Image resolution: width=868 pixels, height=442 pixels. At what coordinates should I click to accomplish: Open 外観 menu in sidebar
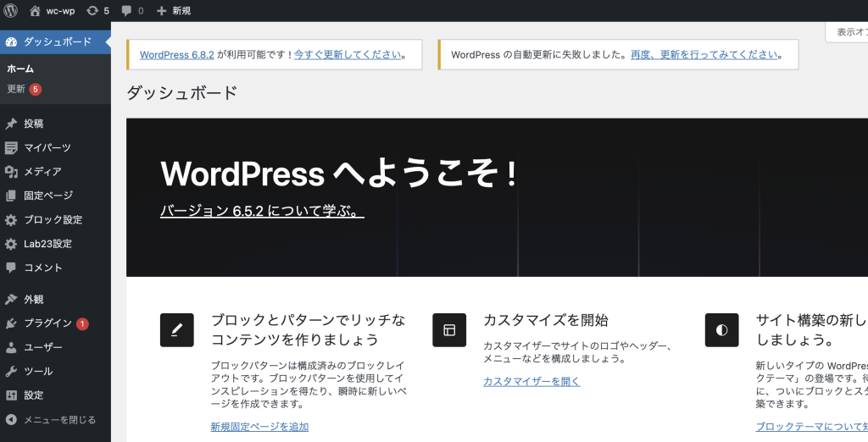(34, 299)
